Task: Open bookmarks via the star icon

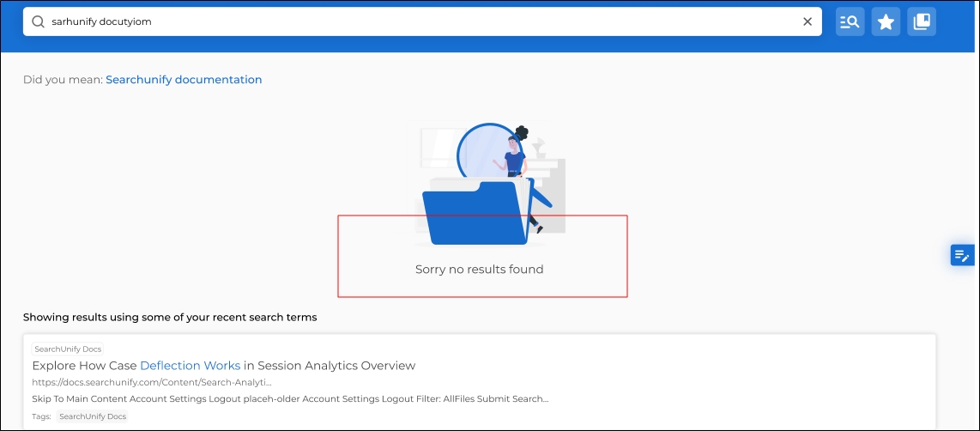Action: coord(886,22)
